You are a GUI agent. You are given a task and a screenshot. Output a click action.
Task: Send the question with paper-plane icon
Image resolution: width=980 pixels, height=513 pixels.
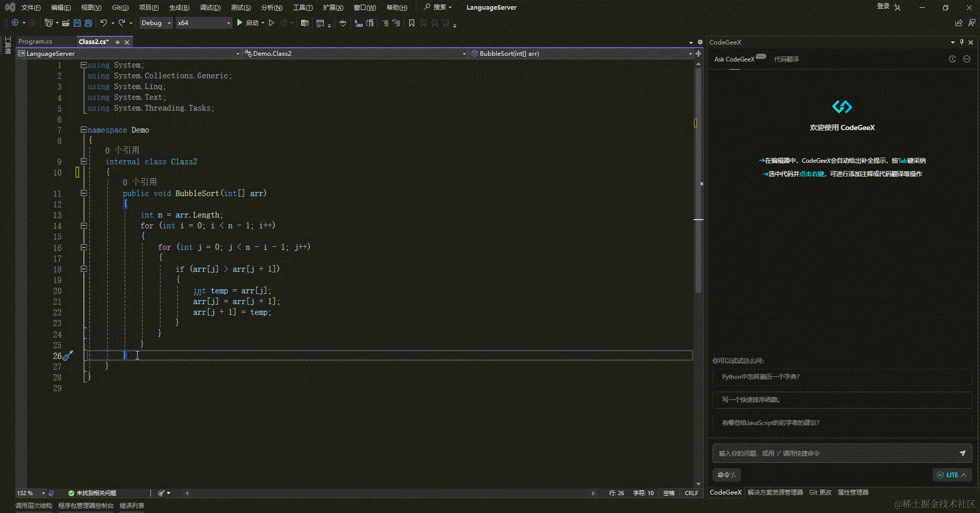[x=963, y=453]
